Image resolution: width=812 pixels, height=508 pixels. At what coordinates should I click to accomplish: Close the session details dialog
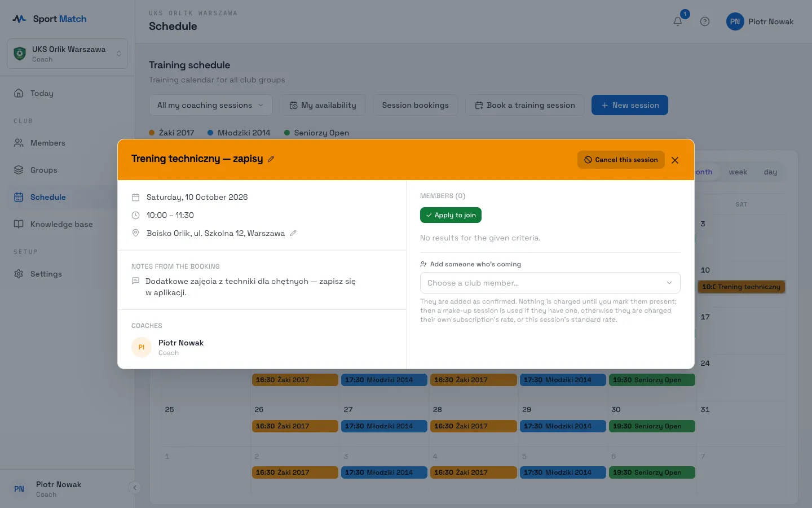(675, 160)
